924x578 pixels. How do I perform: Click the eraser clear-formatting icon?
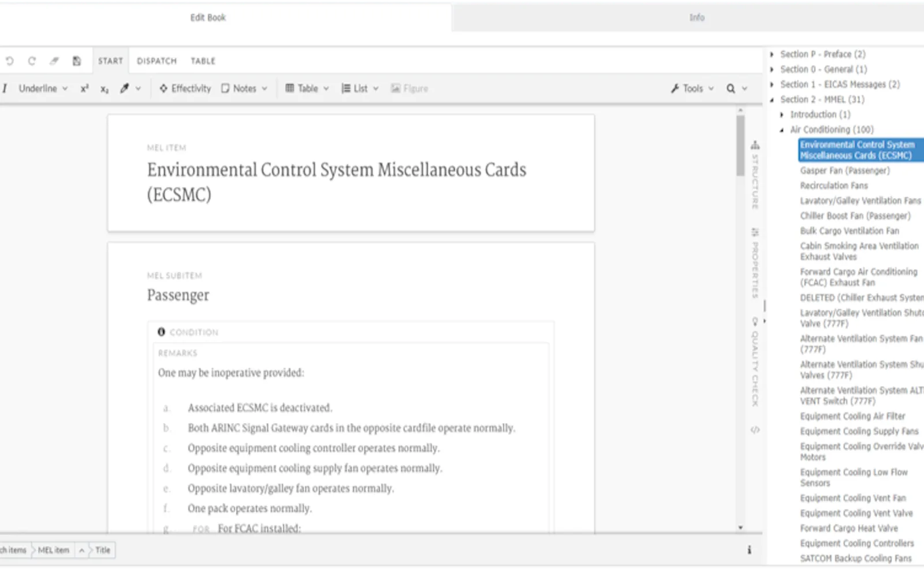coord(54,61)
